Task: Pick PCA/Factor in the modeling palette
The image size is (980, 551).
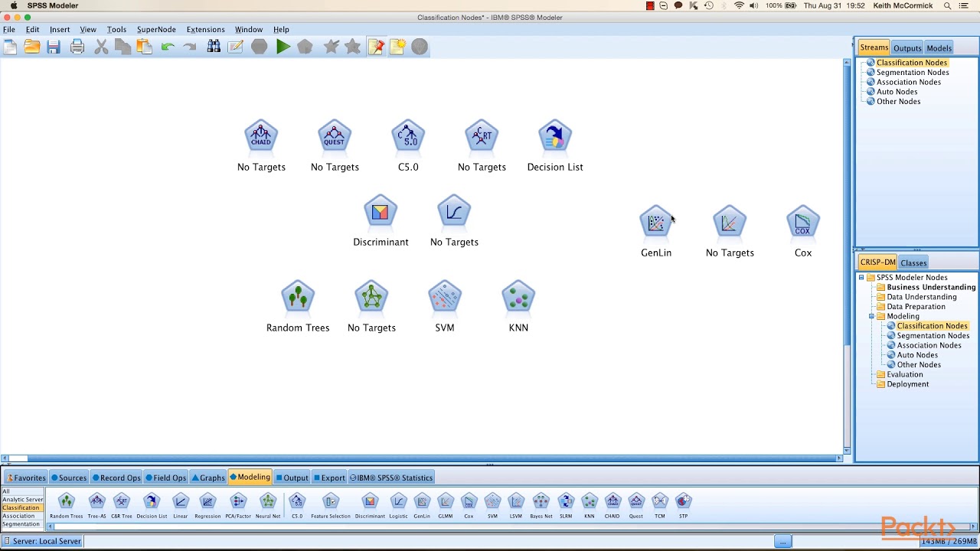Action: 238,506
